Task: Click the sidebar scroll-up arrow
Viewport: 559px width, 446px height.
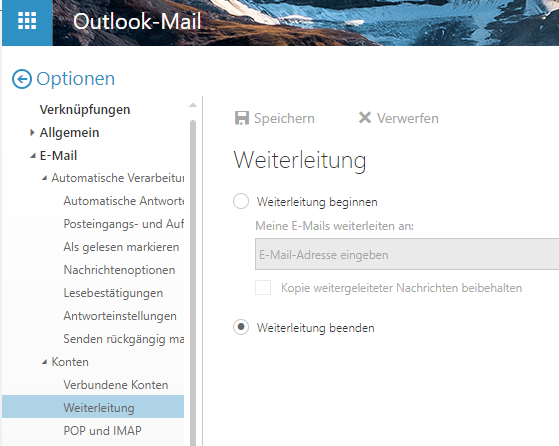Action: point(193,105)
